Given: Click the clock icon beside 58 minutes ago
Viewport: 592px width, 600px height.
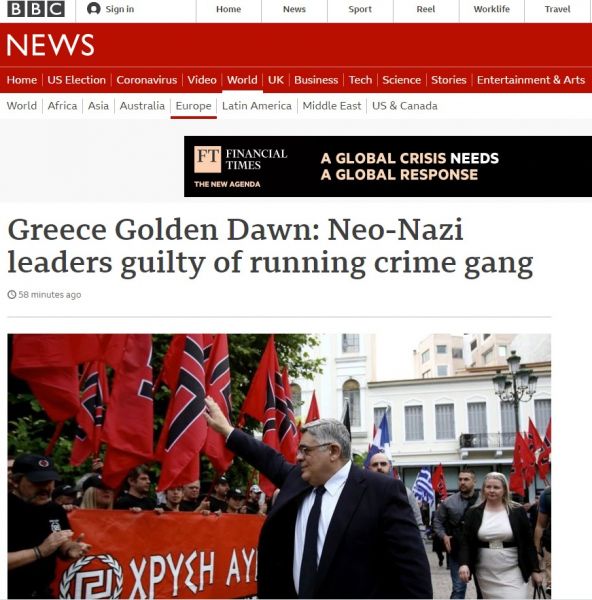Looking at the screenshot, I should [x=12, y=295].
